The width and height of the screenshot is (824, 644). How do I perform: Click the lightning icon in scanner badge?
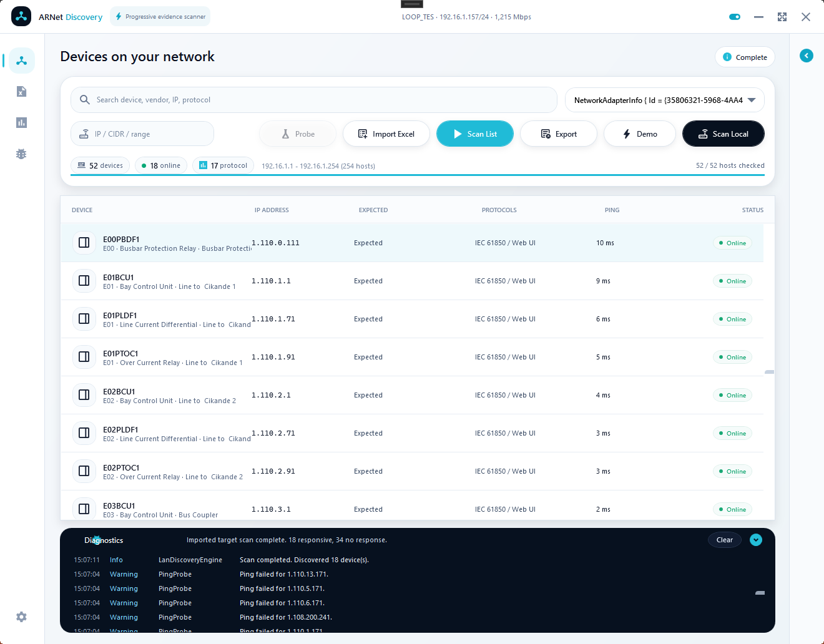[x=119, y=17]
